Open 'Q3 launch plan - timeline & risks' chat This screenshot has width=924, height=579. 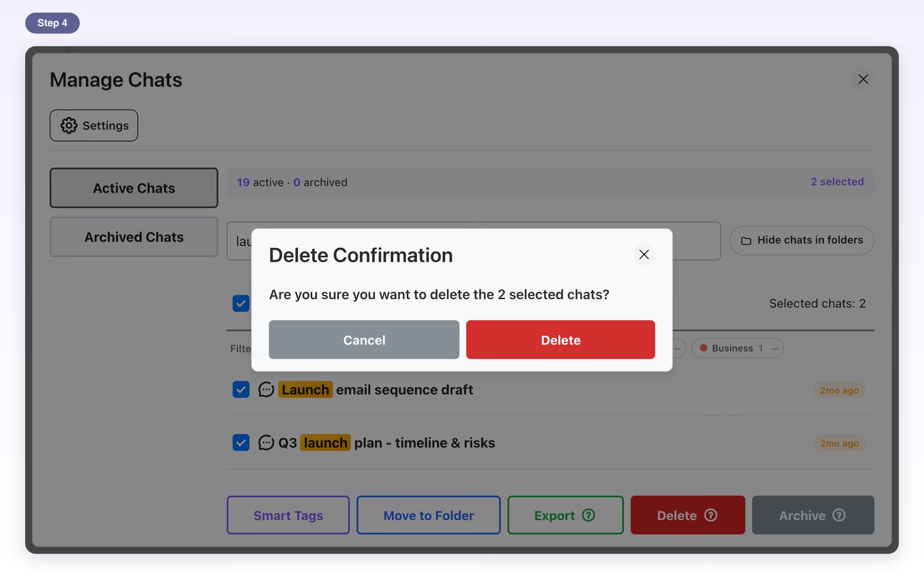point(386,443)
